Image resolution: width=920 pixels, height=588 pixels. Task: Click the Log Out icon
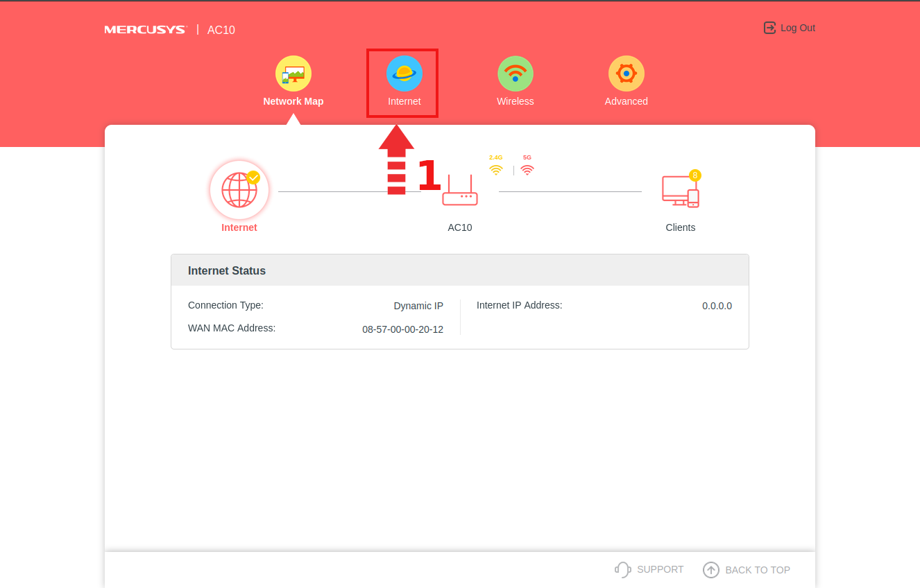(769, 28)
